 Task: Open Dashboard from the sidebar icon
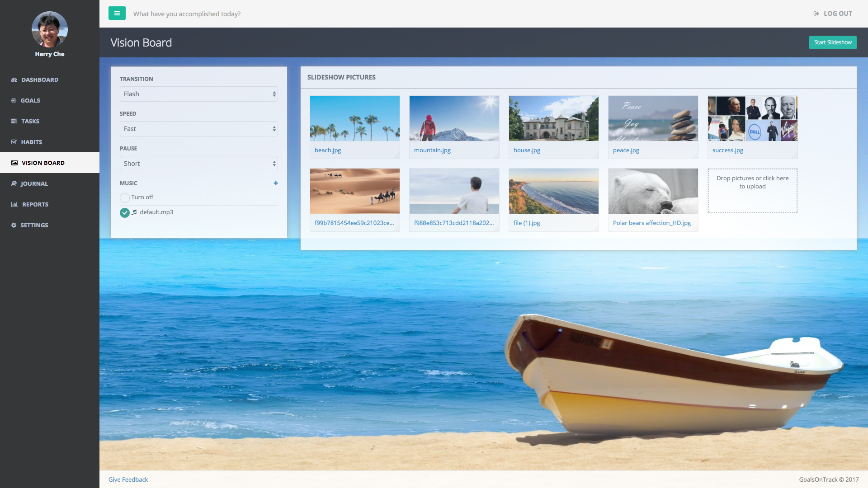pyautogui.click(x=14, y=80)
